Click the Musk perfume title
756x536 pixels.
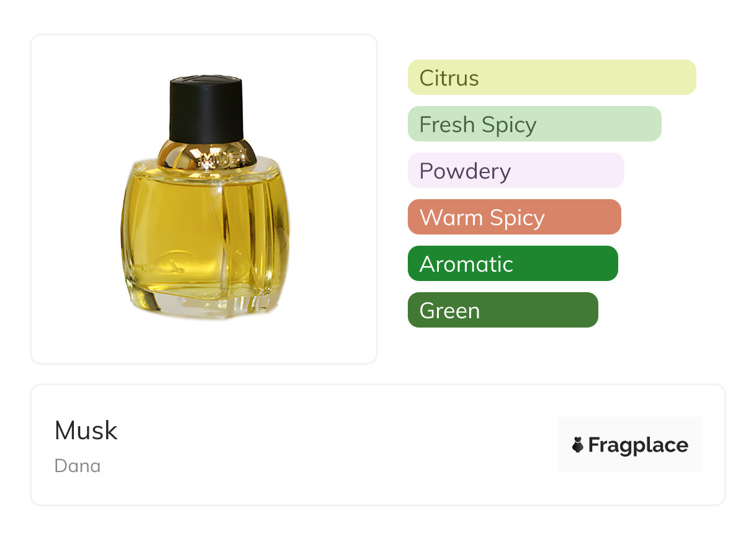(86, 431)
